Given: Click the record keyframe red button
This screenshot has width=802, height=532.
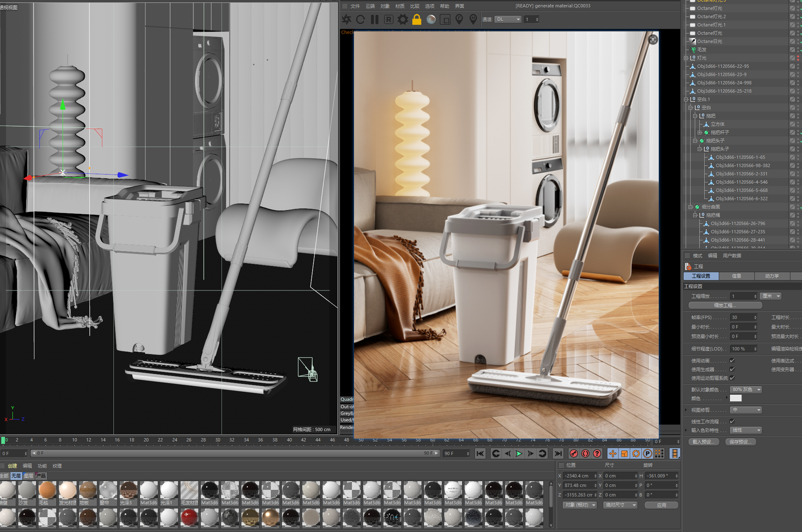Looking at the screenshot, I should click(574, 453).
